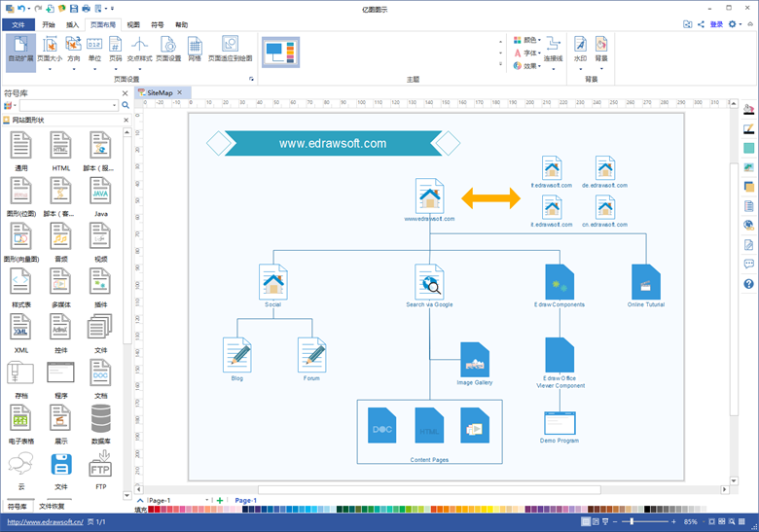Switch to the 符号库 bottom tab
Viewport: 759px width, 532px height.
tap(18, 507)
